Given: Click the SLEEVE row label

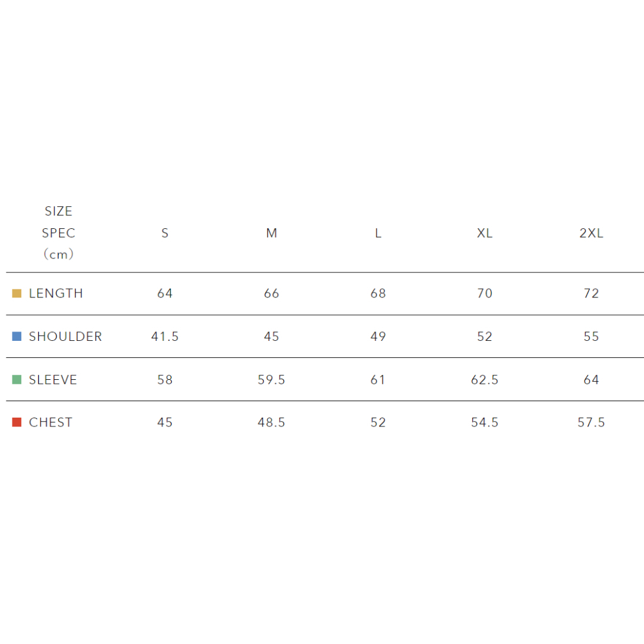Looking at the screenshot, I should point(53,380).
